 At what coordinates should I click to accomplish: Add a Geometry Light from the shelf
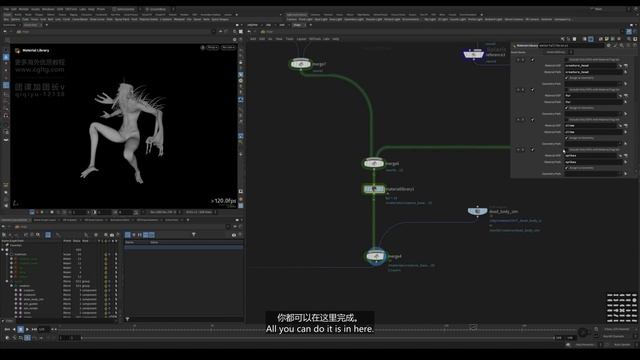(x=353, y=19)
